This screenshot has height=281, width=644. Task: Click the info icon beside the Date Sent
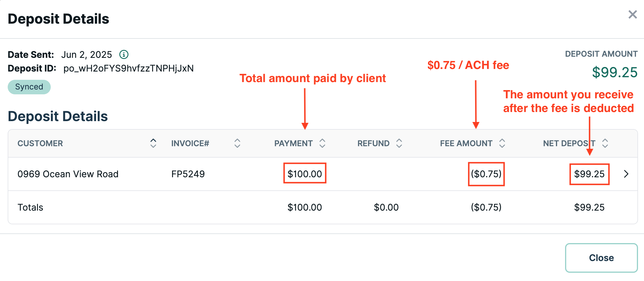[124, 54]
